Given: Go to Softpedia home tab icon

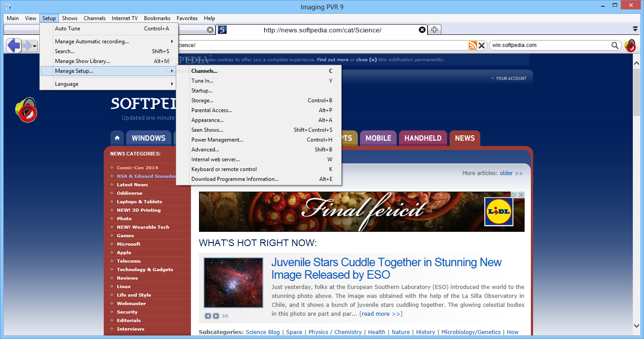Looking at the screenshot, I should click(x=117, y=138).
